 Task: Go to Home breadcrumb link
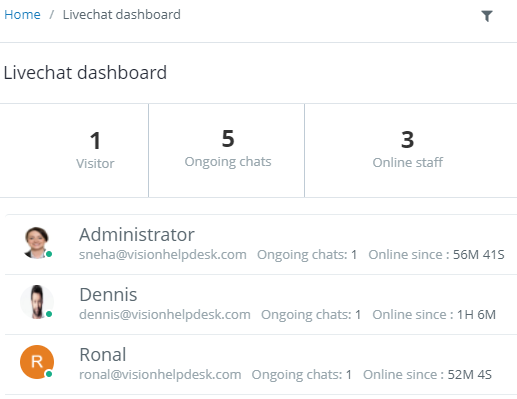tap(22, 15)
